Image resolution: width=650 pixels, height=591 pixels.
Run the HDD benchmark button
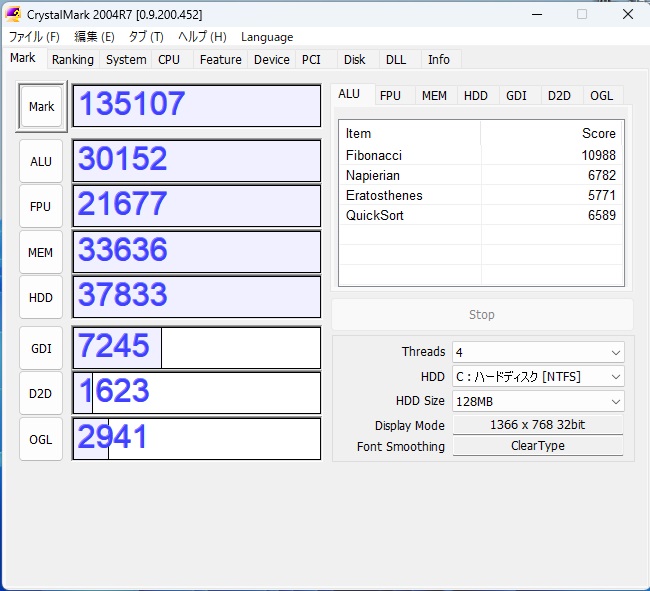41,297
